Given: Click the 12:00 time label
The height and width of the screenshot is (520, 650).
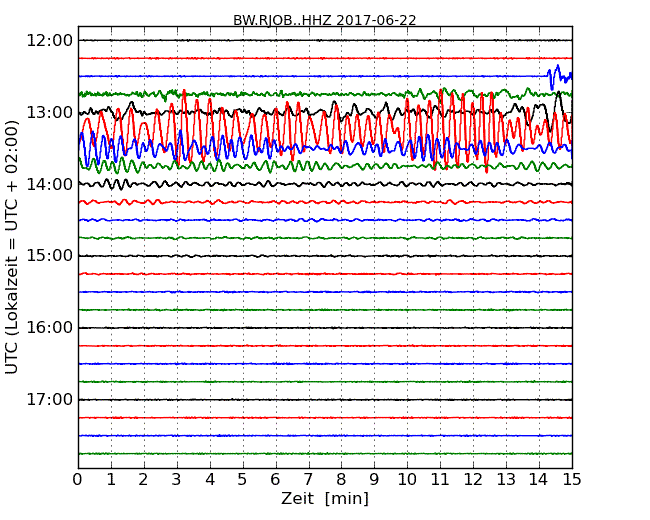Looking at the screenshot, I should point(49,41).
